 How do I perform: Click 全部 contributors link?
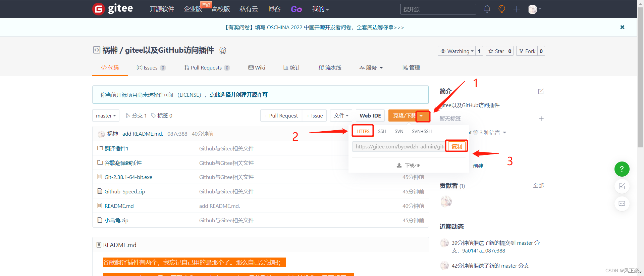click(x=538, y=185)
